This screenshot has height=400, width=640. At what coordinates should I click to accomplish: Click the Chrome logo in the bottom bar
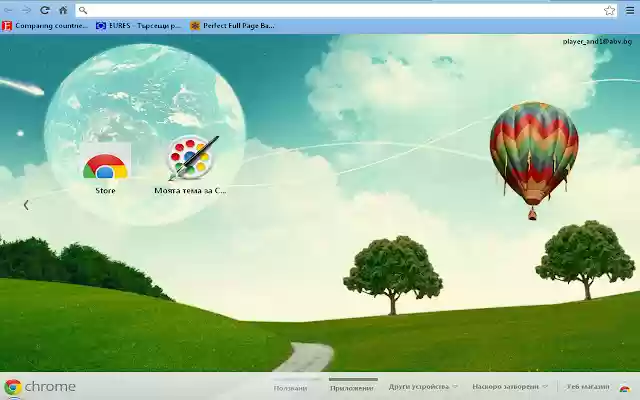click(x=13, y=387)
